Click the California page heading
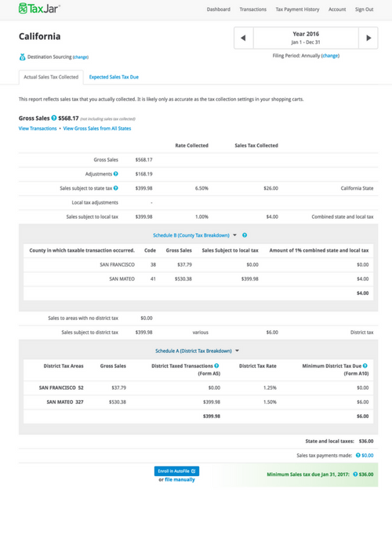The image size is (392, 549). 39,36
